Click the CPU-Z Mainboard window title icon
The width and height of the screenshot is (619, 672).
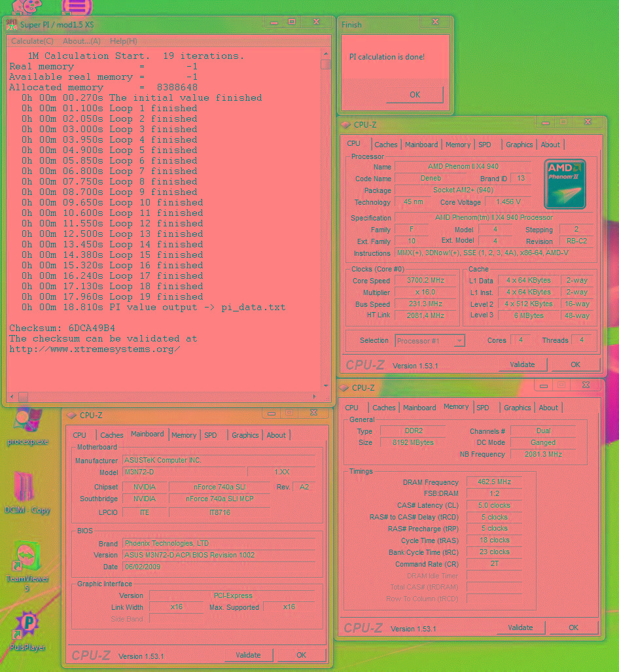[71, 416]
